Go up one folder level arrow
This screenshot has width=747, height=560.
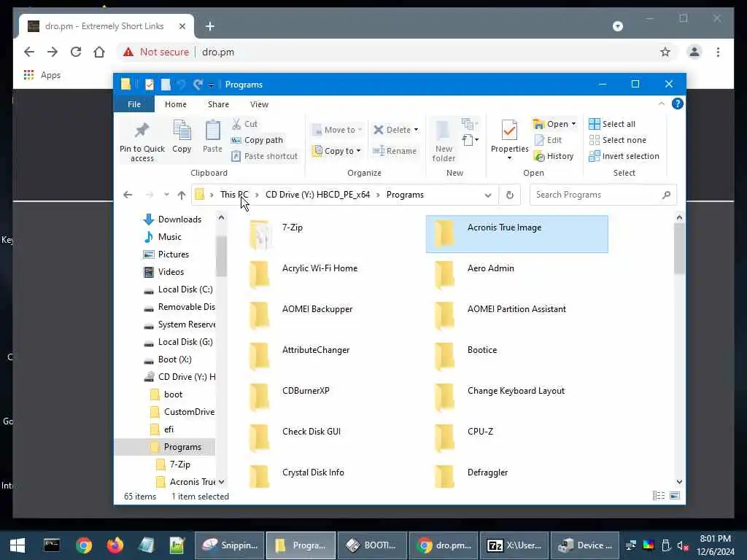click(x=182, y=195)
